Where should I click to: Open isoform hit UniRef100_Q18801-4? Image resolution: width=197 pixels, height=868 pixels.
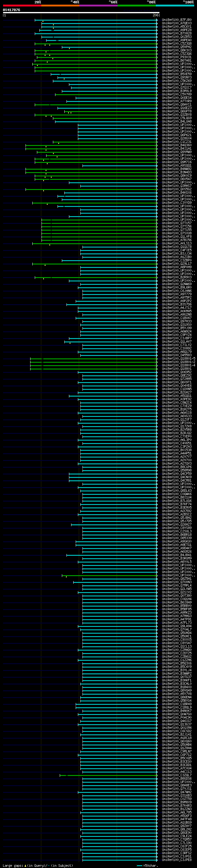pos(179,365)
